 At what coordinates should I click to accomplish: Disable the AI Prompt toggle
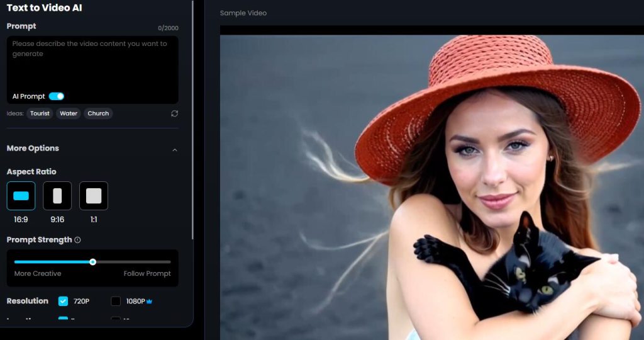[x=57, y=96]
